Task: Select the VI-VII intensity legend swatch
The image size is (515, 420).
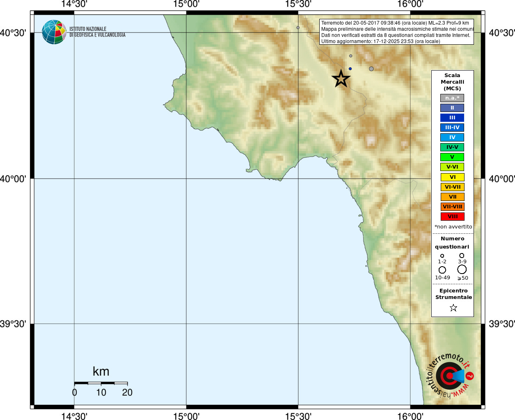Action: tap(453, 187)
